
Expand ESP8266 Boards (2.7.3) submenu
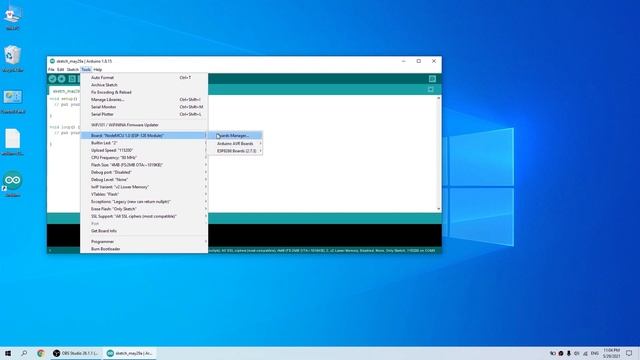tap(235, 151)
